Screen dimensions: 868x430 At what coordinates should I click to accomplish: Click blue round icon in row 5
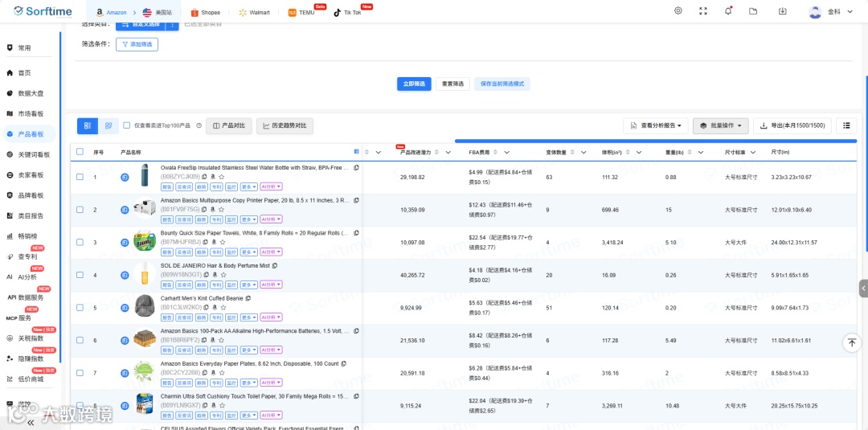point(125,307)
